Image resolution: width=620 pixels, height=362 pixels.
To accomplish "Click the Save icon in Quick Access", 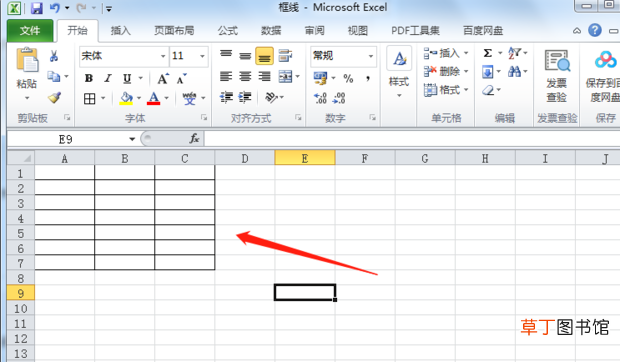I will (36, 8).
